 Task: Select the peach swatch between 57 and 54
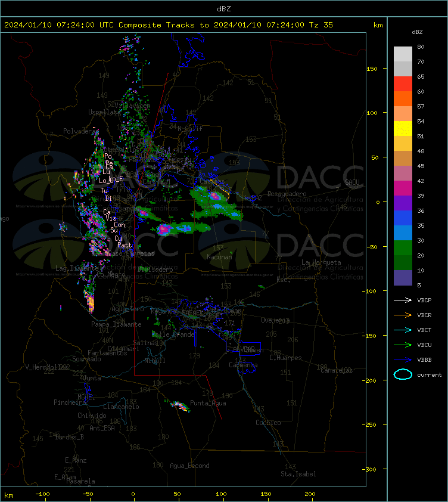[x=403, y=114]
